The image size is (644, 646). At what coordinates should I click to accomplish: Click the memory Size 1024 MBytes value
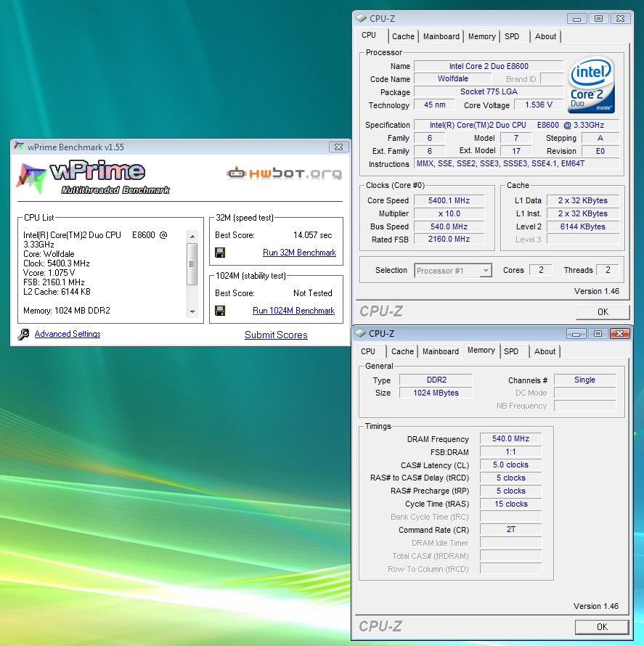[x=436, y=393]
